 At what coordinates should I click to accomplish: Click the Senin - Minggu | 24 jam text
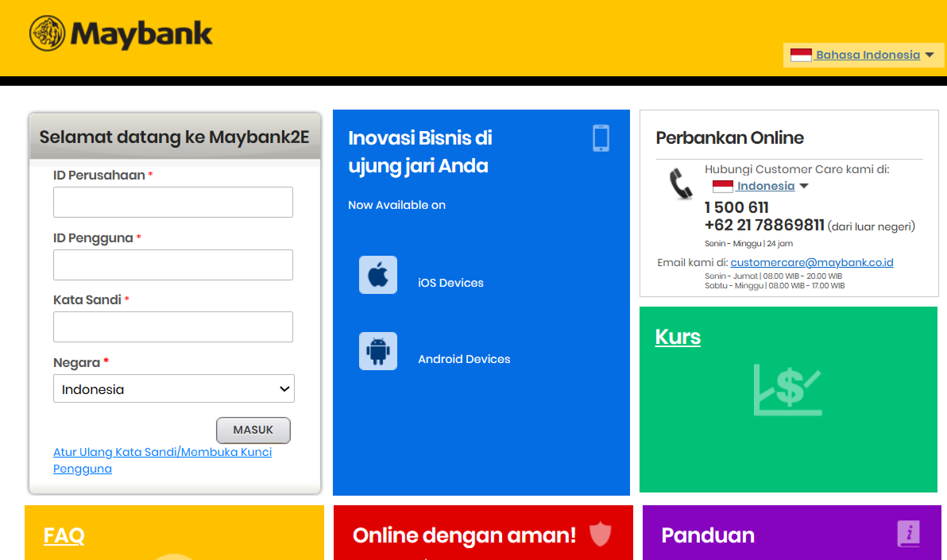[x=749, y=243]
